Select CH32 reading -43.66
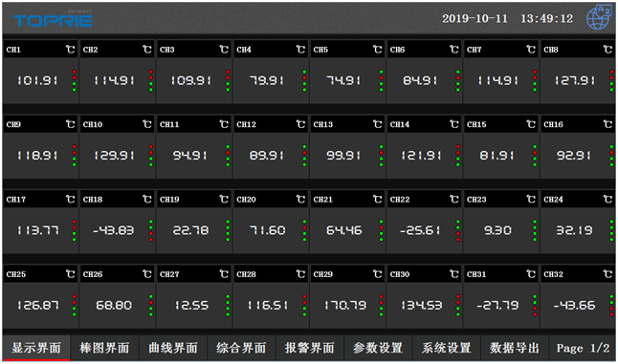Image resolution: width=618 pixels, height=364 pixels. [574, 305]
